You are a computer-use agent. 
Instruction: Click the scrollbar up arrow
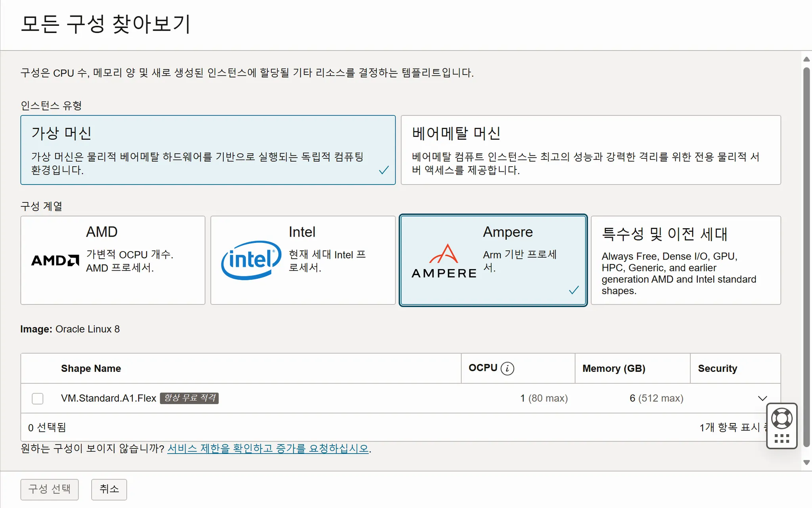coord(806,59)
